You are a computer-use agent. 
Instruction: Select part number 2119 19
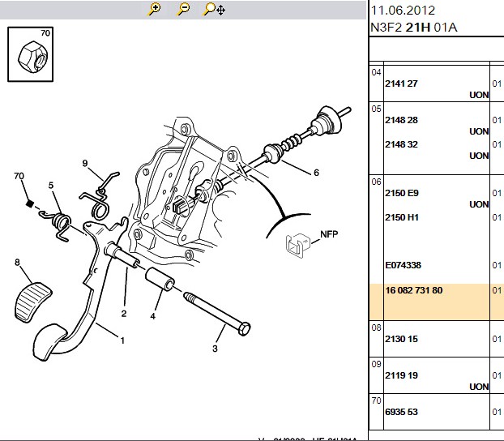(401, 375)
